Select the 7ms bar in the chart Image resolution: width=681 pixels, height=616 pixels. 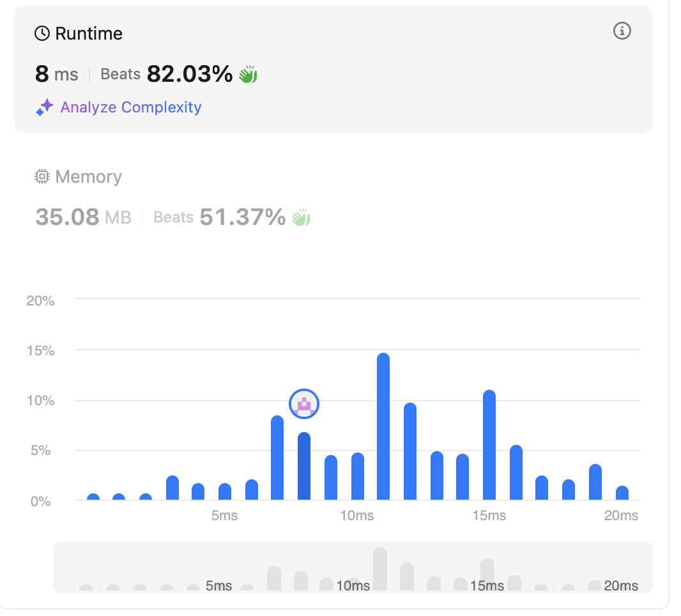277,458
